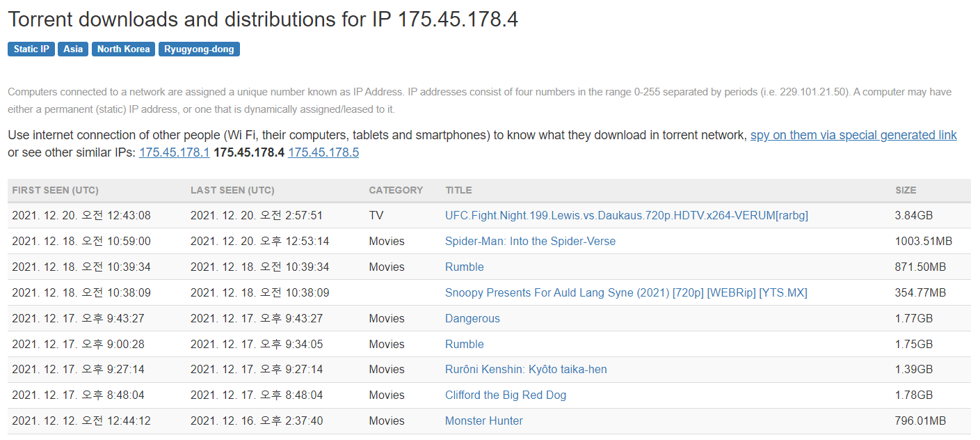Open Clifford the Big Red Dog link
This screenshot has height=440, width=980.
point(506,395)
